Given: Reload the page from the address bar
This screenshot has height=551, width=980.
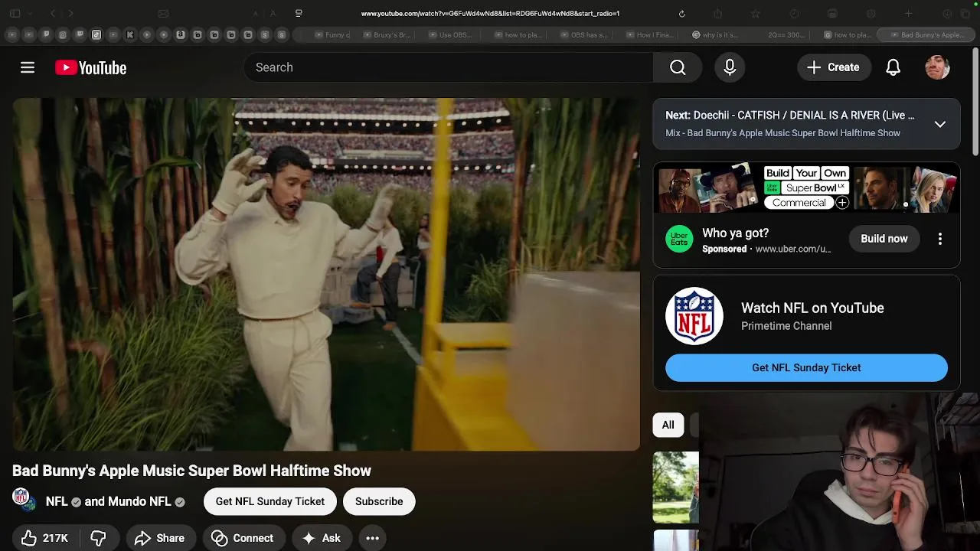Looking at the screenshot, I should pyautogui.click(x=682, y=14).
